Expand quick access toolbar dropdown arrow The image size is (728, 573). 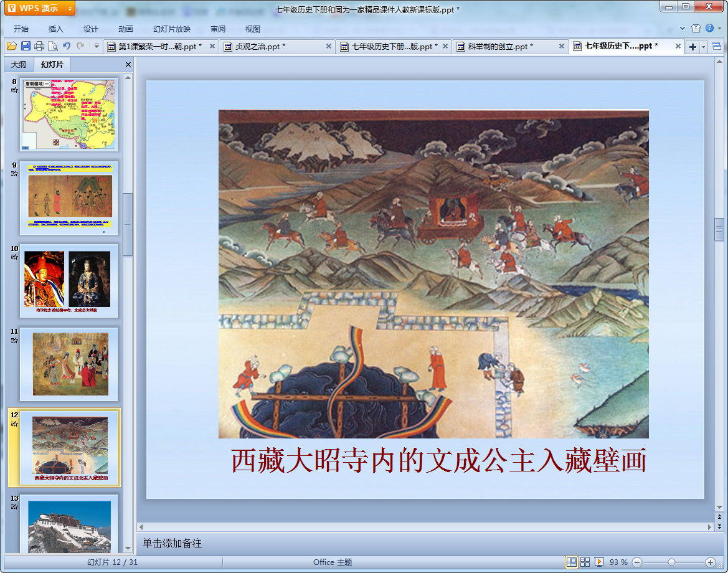[97, 46]
